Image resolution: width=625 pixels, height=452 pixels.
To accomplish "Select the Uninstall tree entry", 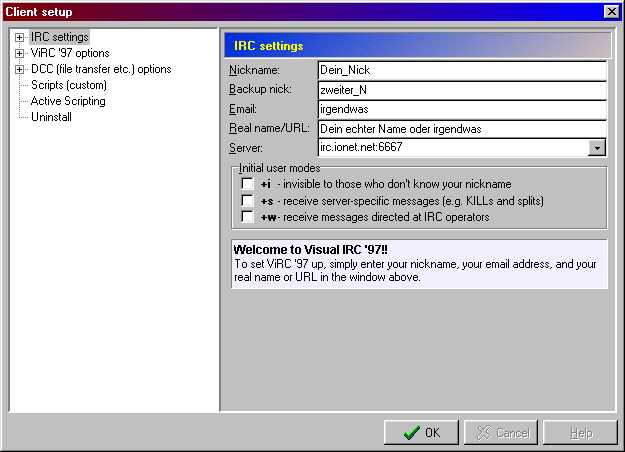I will point(51,117).
